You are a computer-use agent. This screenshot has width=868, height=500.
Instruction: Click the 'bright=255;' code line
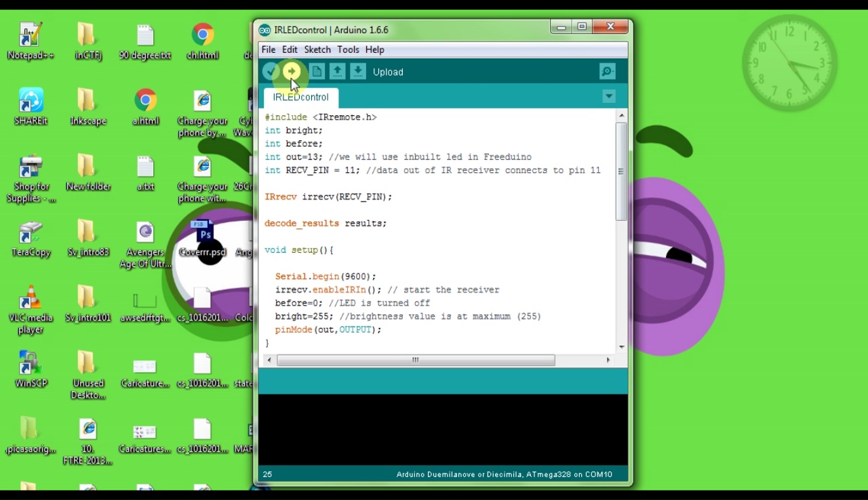tap(408, 316)
